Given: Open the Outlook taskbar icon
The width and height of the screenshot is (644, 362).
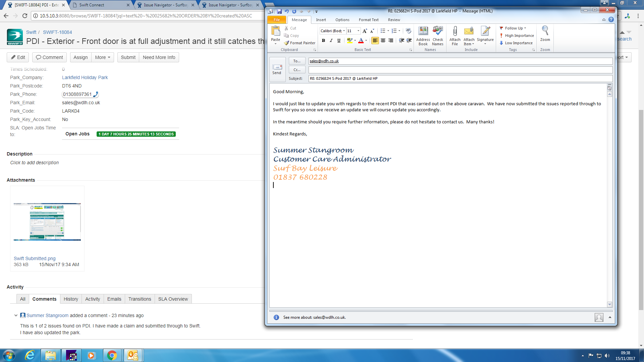Looking at the screenshot, I should coord(133,355).
